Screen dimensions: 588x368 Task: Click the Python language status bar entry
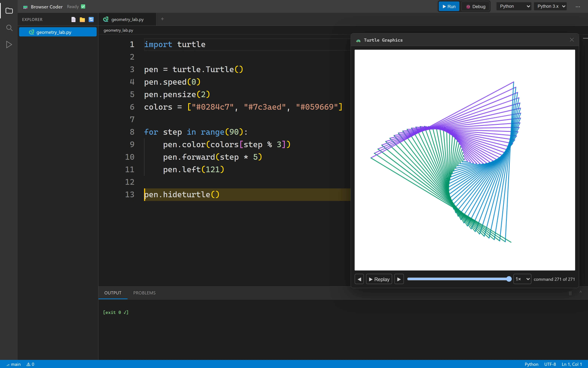click(x=531, y=364)
